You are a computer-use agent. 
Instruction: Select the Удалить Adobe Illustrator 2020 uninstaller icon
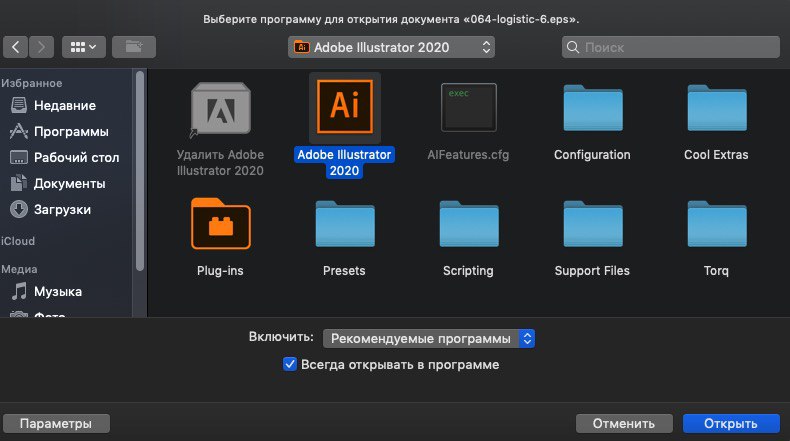point(220,109)
